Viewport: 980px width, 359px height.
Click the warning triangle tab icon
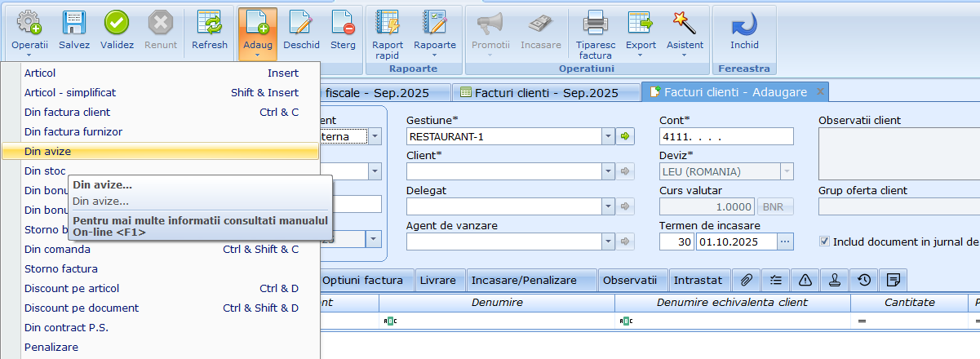click(805, 280)
